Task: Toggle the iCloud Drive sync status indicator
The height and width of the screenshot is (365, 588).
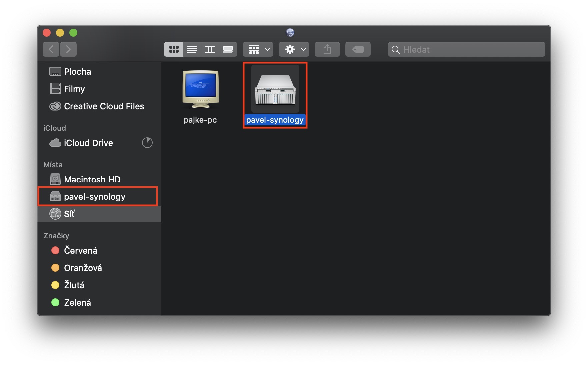Action: [x=147, y=143]
